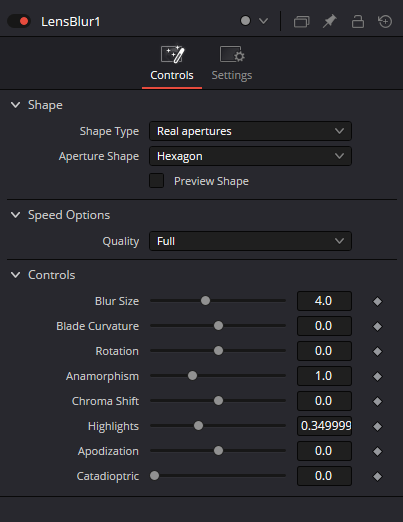Add keyframe for Chroma Shift
This screenshot has width=403, height=522.
(x=377, y=401)
